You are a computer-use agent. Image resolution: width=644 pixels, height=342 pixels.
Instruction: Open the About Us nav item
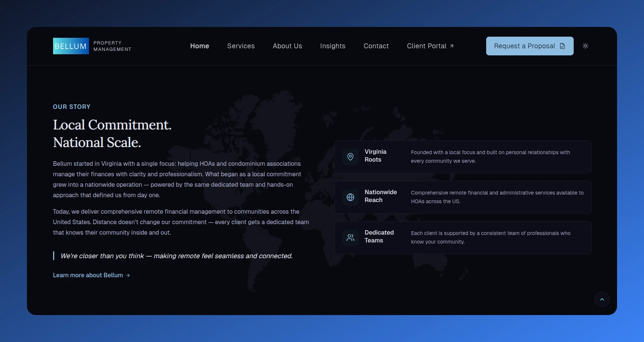(288, 46)
